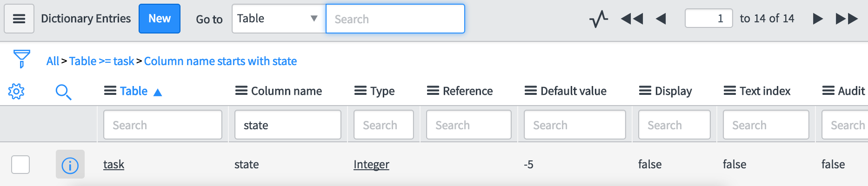
Task: Open Column name column options menu
Action: coord(241,91)
